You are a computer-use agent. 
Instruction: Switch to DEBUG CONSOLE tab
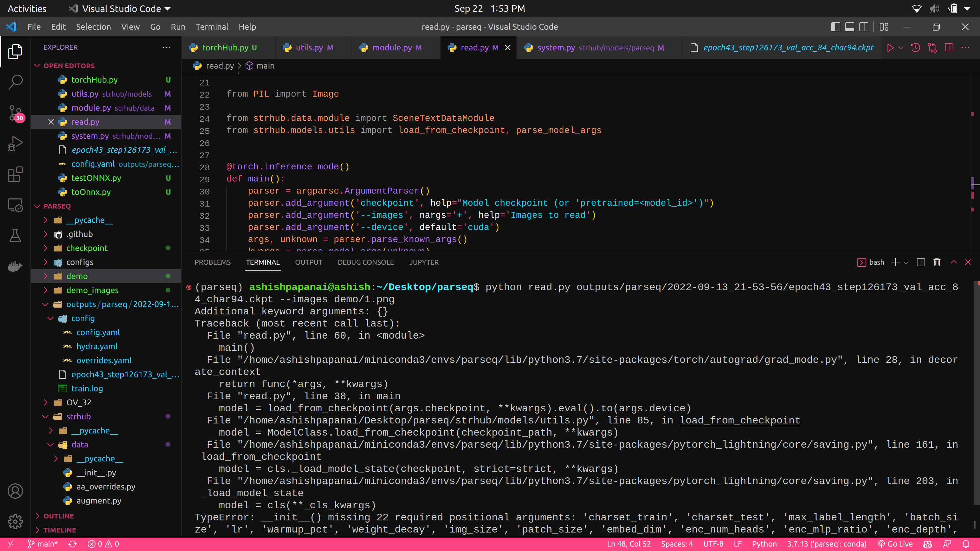click(x=365, y=262)
